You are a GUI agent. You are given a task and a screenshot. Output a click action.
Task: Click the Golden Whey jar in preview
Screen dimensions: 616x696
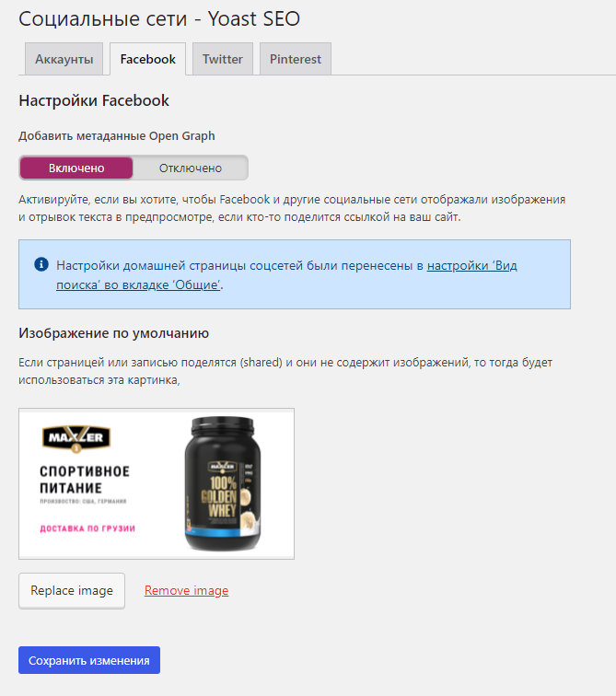click(223, 484)
